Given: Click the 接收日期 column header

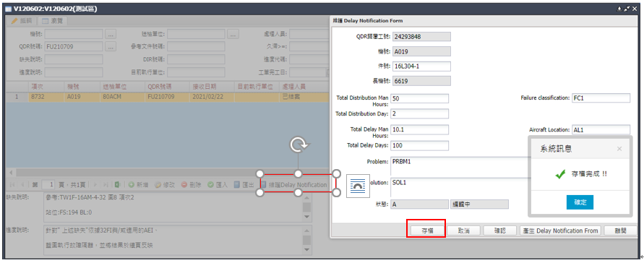Looking at the screenshot, I should coord(212,87).
